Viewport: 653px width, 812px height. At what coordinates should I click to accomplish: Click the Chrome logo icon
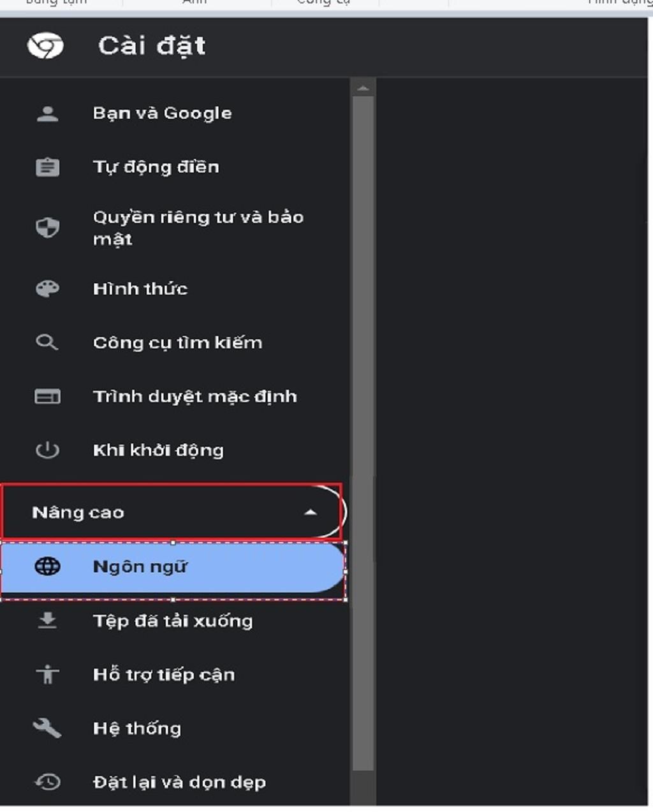click(x=45, y=46)
